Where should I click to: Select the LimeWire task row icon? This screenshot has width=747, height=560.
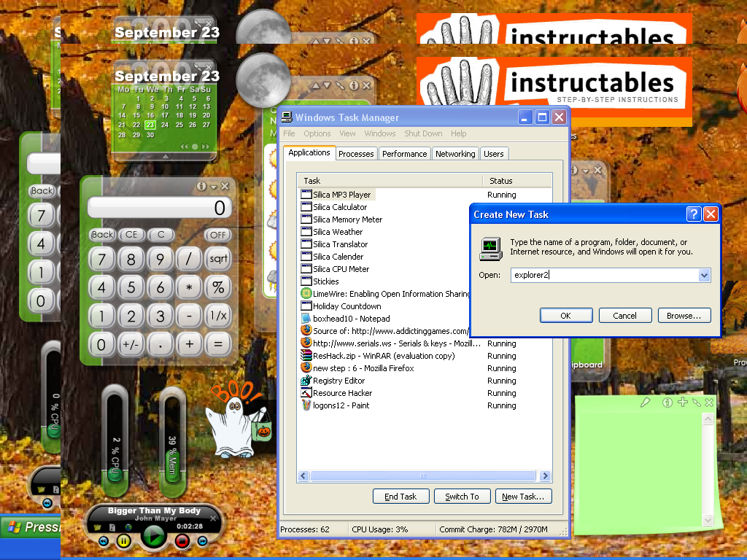coord(306,293)
